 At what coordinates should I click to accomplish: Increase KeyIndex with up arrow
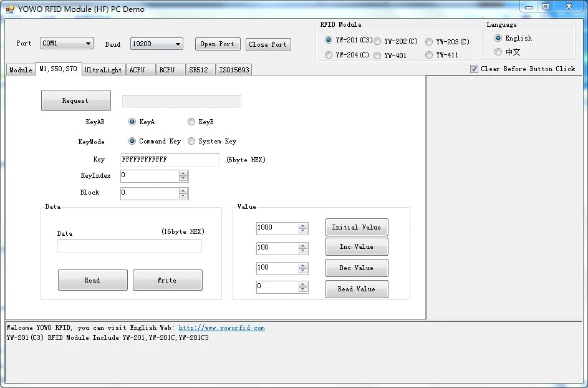(183, 173)
